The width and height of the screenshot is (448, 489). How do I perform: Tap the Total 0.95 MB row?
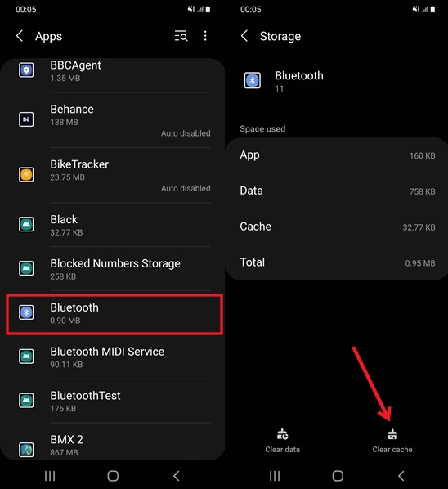[338, 262]
